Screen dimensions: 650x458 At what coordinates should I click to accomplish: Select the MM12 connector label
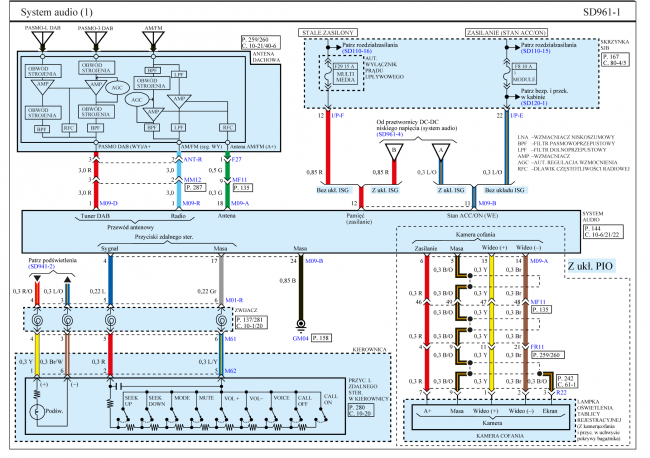(x=192, y=179)
